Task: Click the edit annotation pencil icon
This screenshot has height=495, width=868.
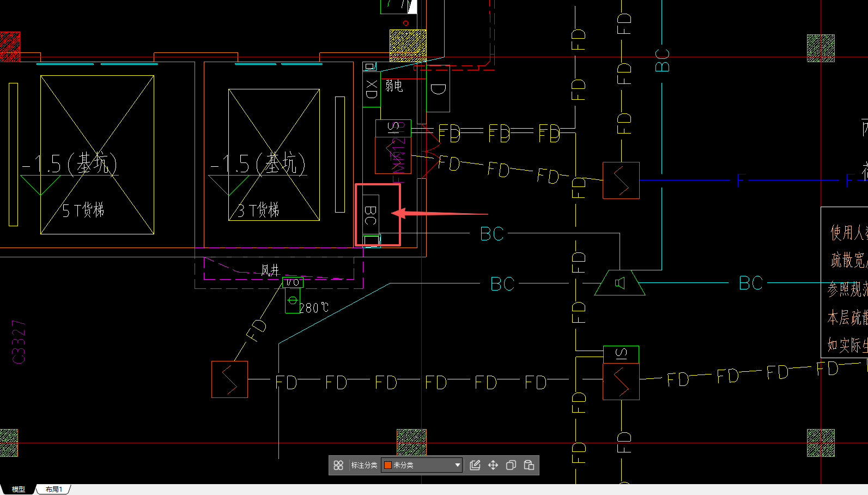Action: click(475, 465)
